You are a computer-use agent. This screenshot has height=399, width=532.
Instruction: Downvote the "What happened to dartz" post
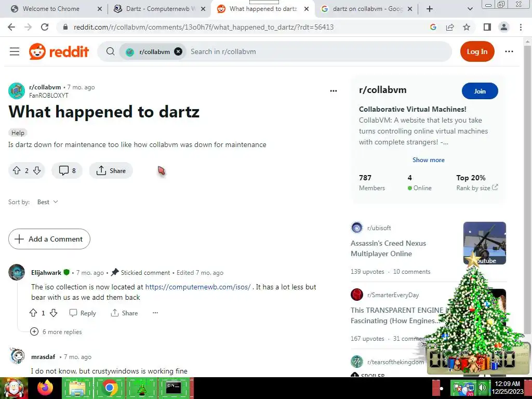pos(37,170)
